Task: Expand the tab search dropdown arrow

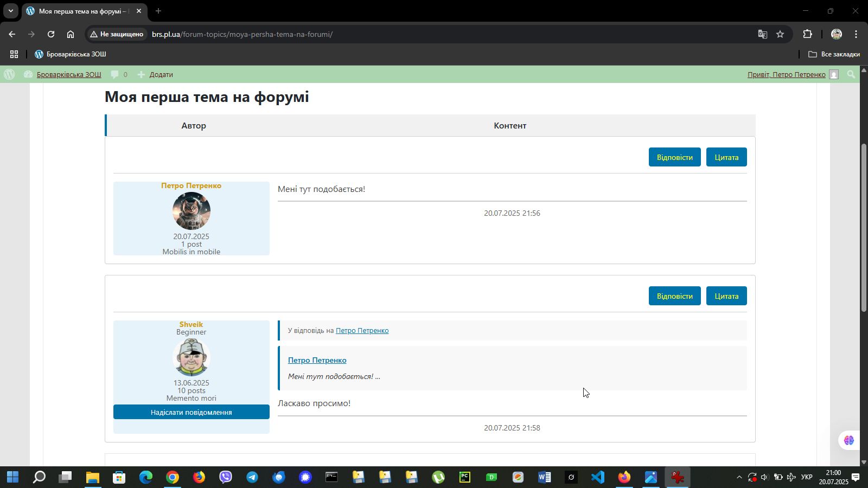Action: (10, 11)
